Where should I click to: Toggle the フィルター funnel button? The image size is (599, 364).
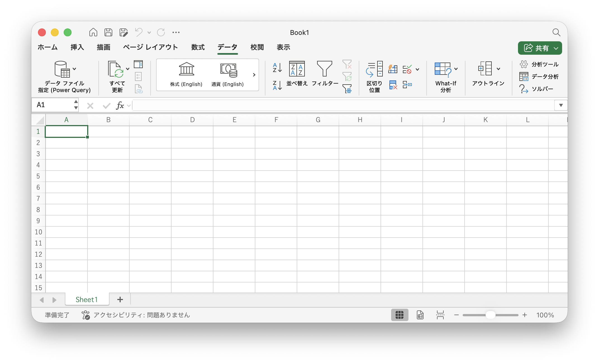click(325, 74)
